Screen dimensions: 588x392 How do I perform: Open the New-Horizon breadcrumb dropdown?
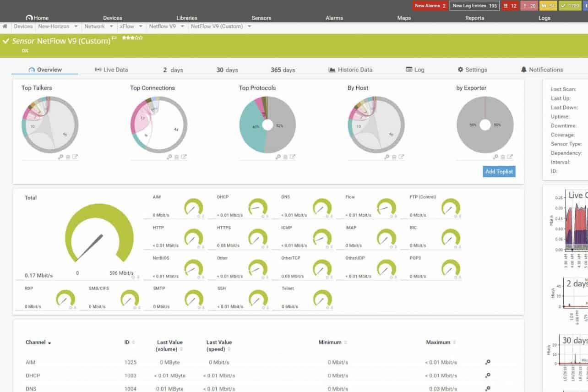pyautogui.click(x=76, y=26)
